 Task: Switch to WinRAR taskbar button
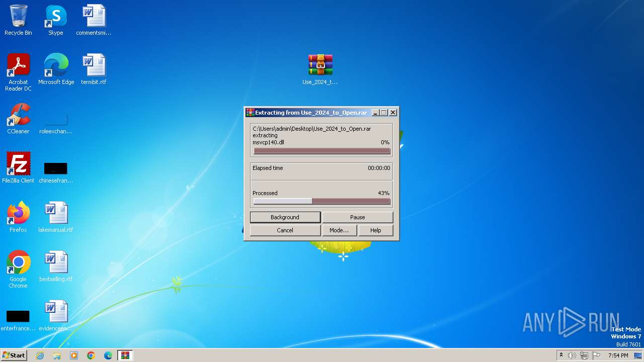125,355
